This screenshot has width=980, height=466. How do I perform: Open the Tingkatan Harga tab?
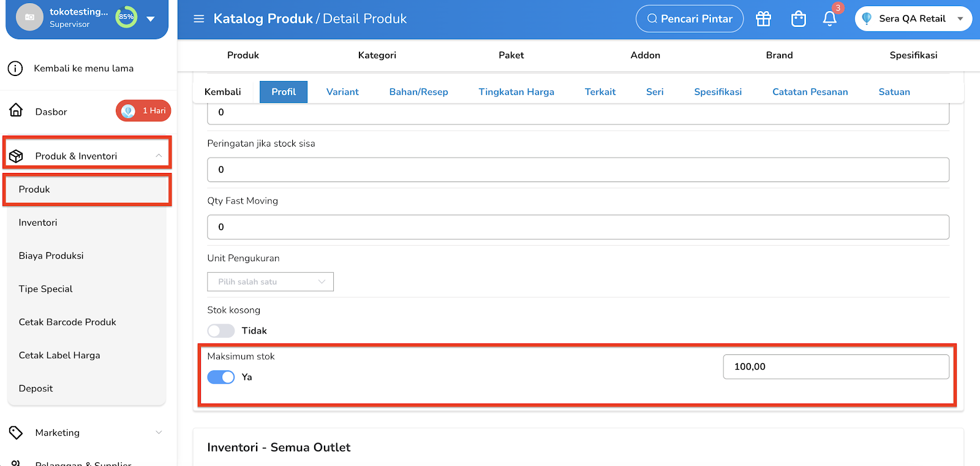(x=516, y=92)
